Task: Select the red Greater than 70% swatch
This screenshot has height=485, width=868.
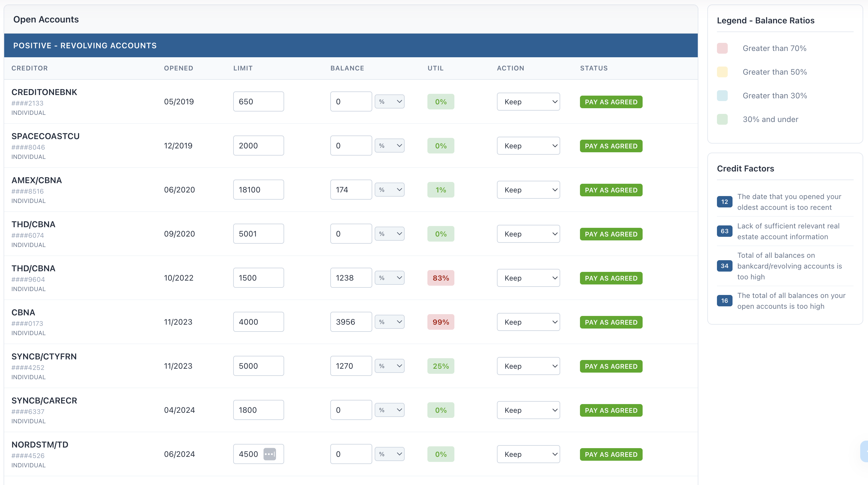Action: 722,48
